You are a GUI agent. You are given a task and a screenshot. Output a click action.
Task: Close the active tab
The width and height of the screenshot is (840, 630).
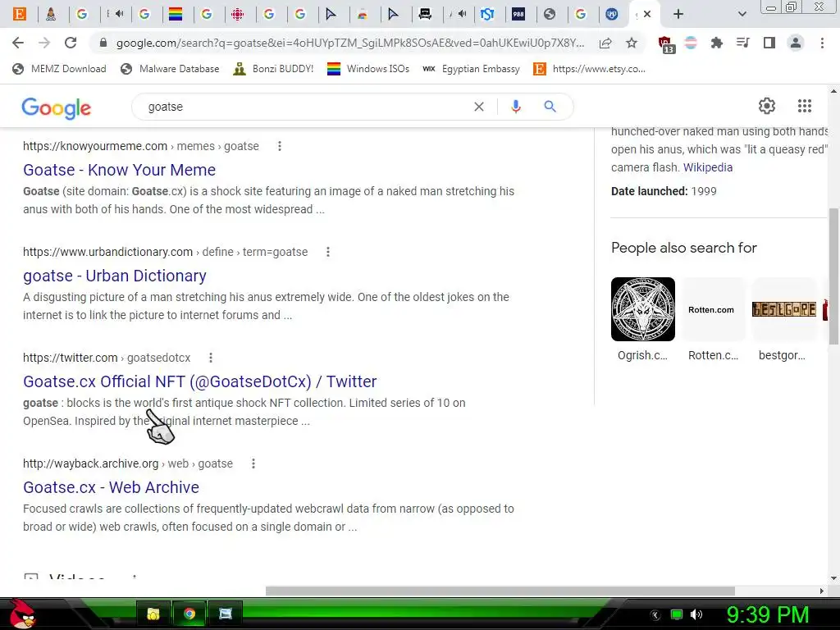click(x=647, y=14)
